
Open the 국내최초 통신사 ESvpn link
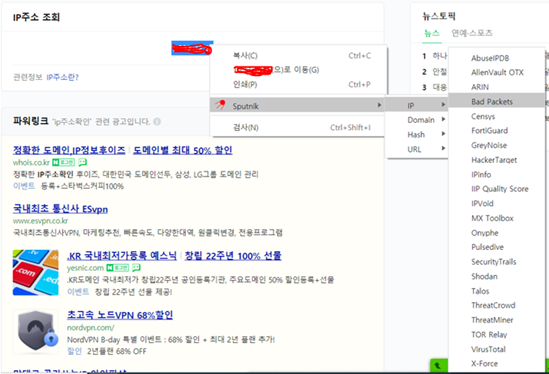pos(60,209)
